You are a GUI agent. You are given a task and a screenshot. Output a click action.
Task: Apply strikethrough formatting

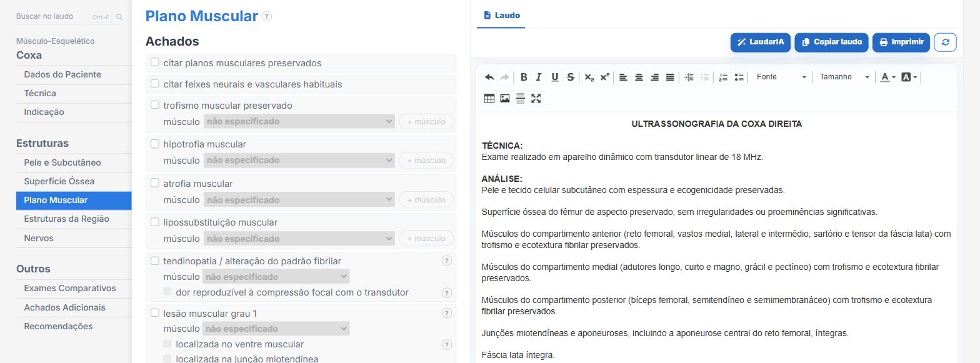(x=570, y=77)
